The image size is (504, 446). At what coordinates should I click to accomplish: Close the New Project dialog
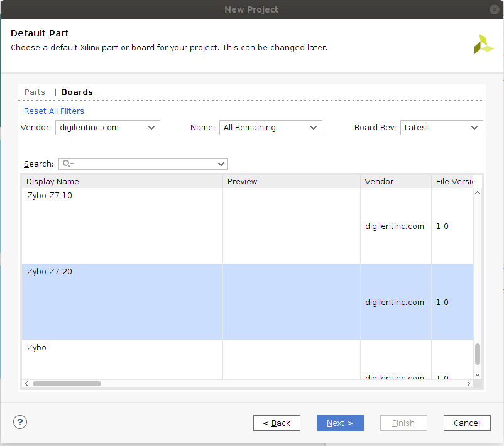coord(494,9)
